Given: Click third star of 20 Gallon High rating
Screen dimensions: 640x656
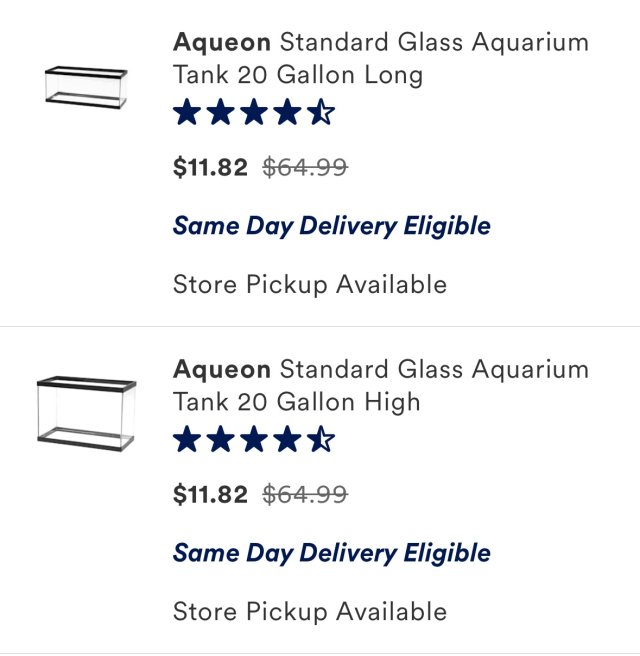Looking at the screenshot, I should (x=254, y=439).
